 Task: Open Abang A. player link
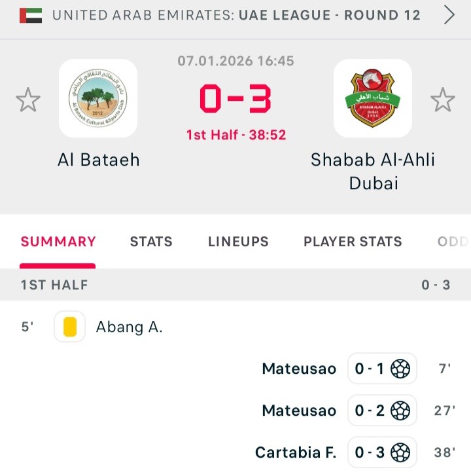[130, 327]
